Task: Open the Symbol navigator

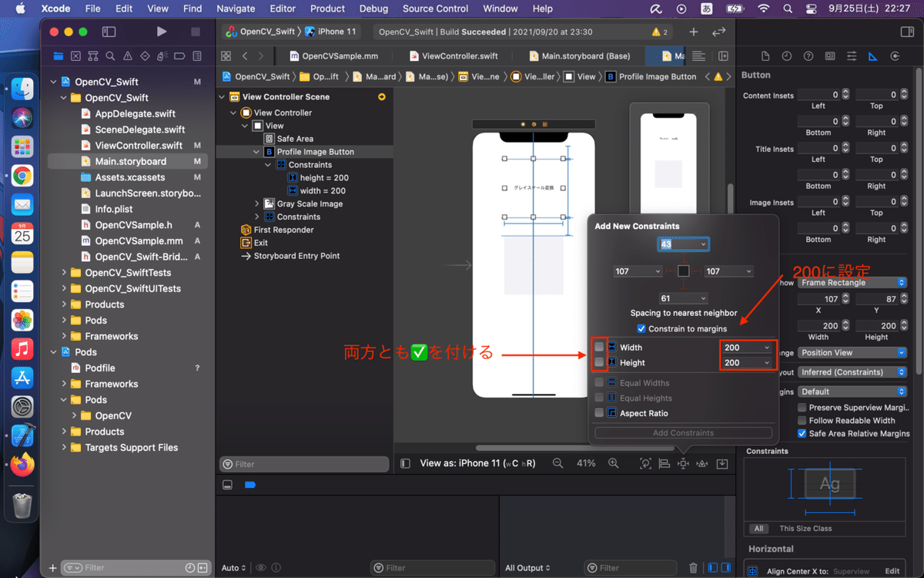Action: (93, 56)
